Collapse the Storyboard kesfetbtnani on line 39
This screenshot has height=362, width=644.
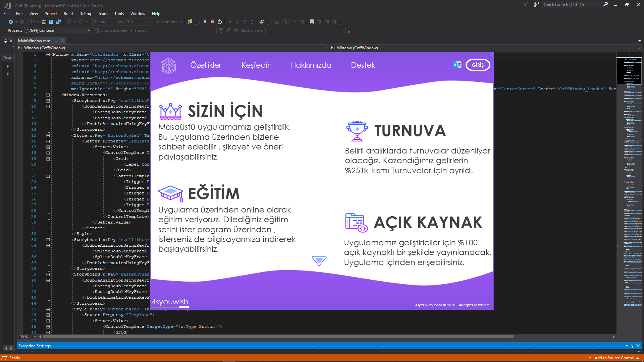pos(48,275)
